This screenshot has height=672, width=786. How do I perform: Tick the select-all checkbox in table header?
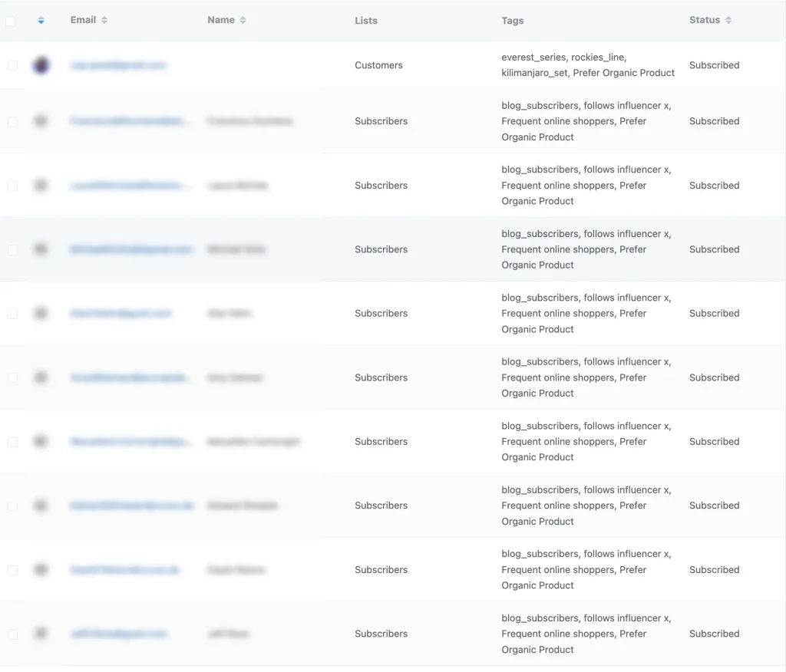click(x=10, y=21)
